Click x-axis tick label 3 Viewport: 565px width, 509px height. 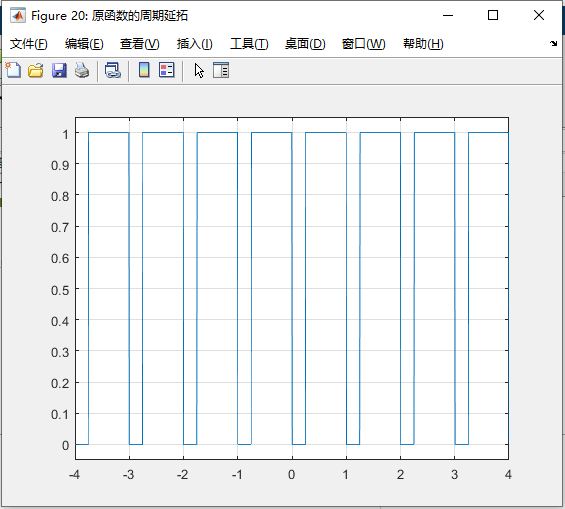[x=454, y=475]
